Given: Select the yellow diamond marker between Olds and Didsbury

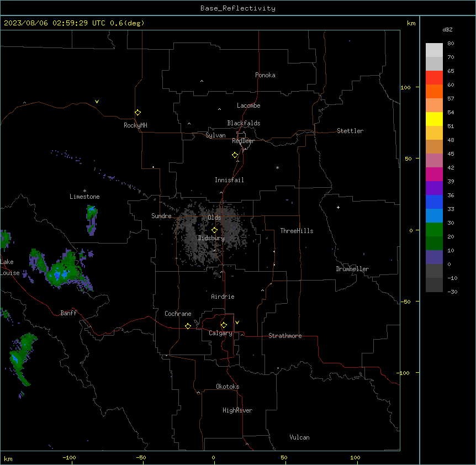Looking at the screenshot, I should 215,230.
